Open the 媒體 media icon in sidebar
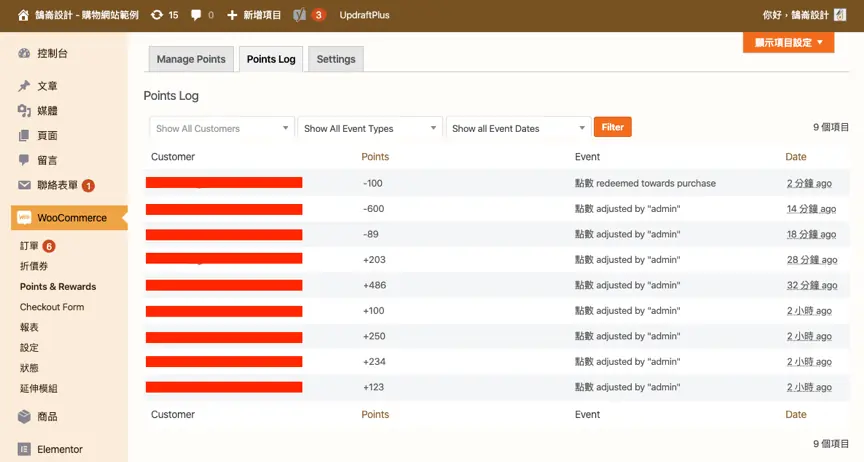This screenshot has width=864, height=462. 24,111
